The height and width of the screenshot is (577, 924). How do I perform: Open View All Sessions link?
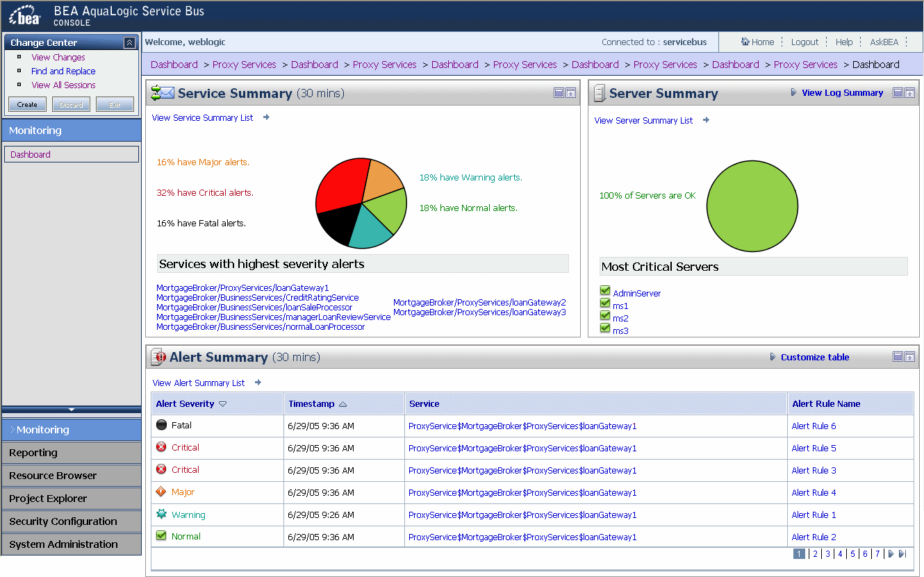tap(63, 85)
